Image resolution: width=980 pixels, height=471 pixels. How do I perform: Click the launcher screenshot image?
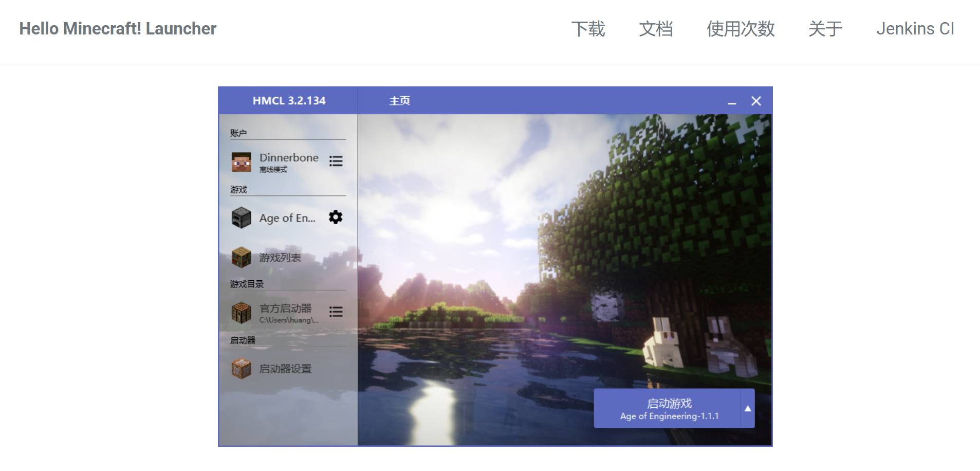(495, 266)
